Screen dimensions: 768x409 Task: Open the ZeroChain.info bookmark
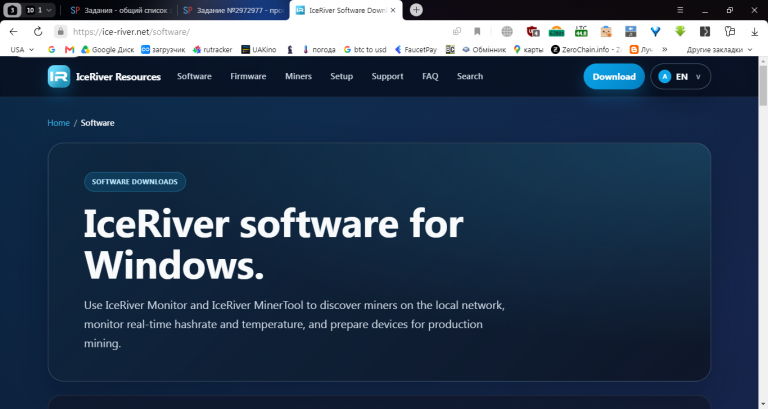pyautogui.click(x=586, y=49)
